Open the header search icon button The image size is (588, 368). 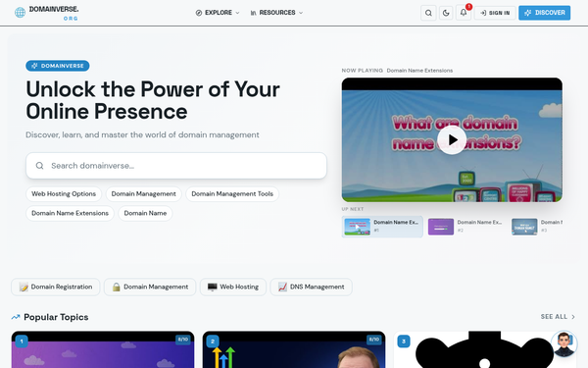[x=428, y=13]
